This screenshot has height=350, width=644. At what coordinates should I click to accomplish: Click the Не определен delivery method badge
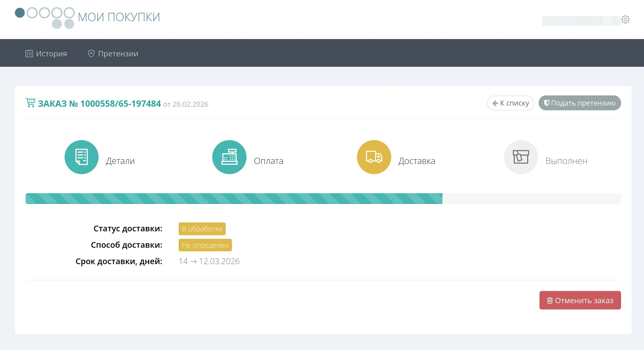205,245
